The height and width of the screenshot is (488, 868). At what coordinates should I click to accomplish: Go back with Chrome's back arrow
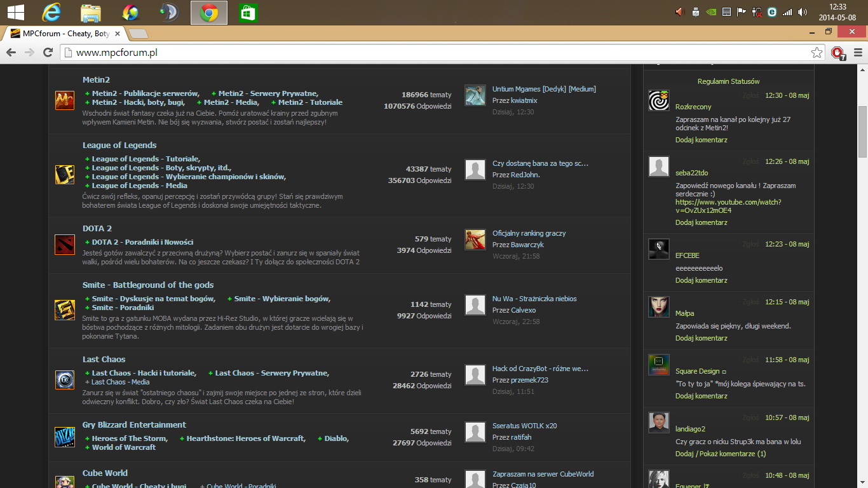click(11, 53)
